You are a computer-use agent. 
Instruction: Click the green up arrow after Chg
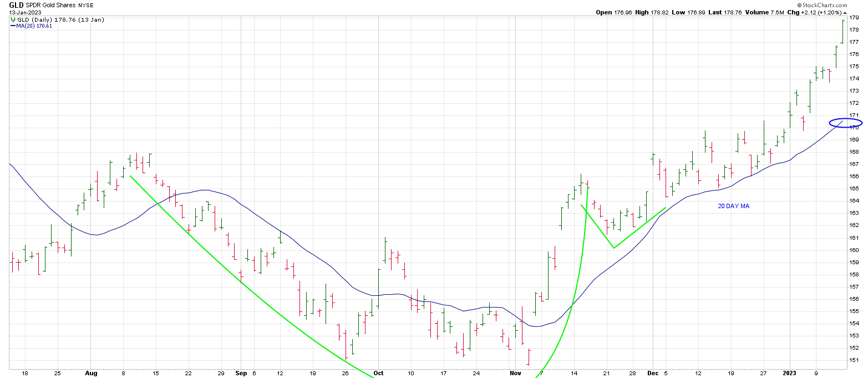(845, 12)
